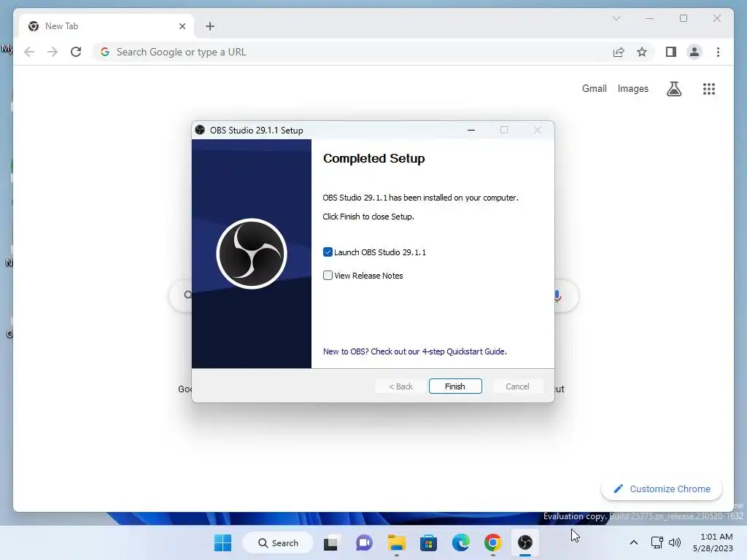The width and height of the screenshot is (747, 560).
Task: Enable the View Release Notes checkbox
Action: pos(328,275)
